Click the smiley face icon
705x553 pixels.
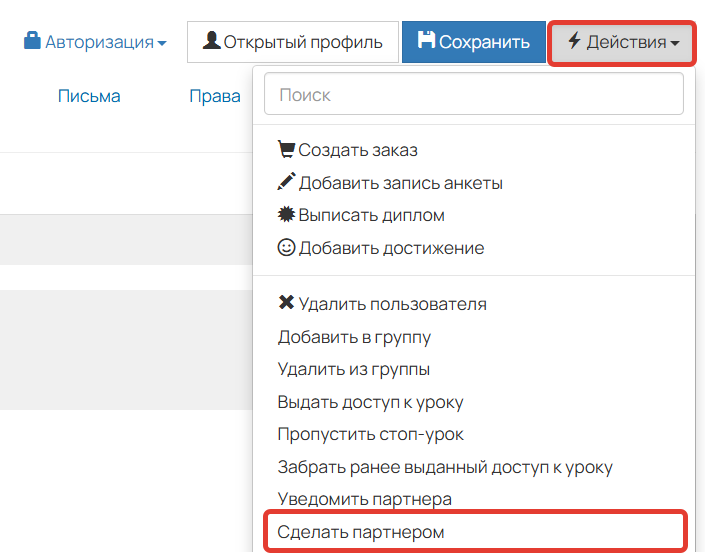(286, 247)
